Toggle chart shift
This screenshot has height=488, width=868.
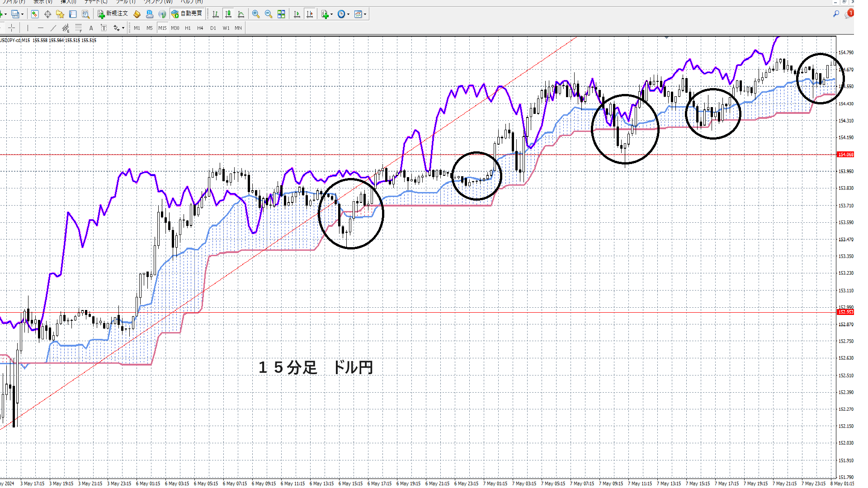pos(310,14)
